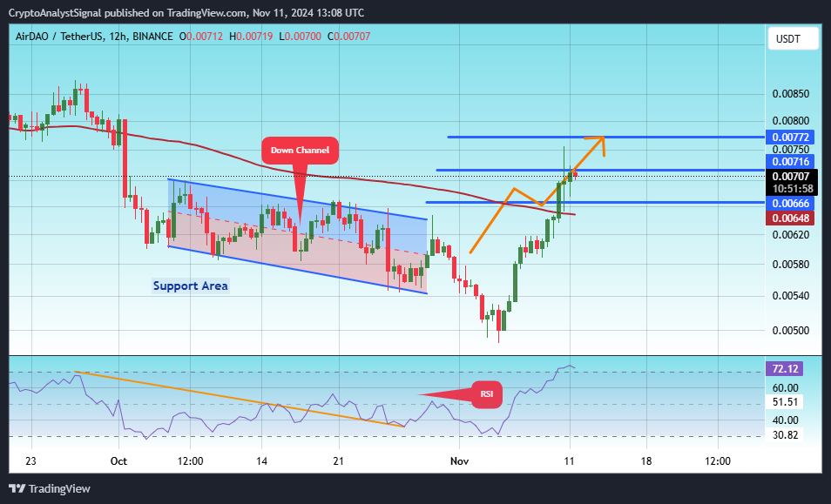Click the 0.00500 price axis label
Viewport: 831px width, 504px height.
tap(791, 331)
